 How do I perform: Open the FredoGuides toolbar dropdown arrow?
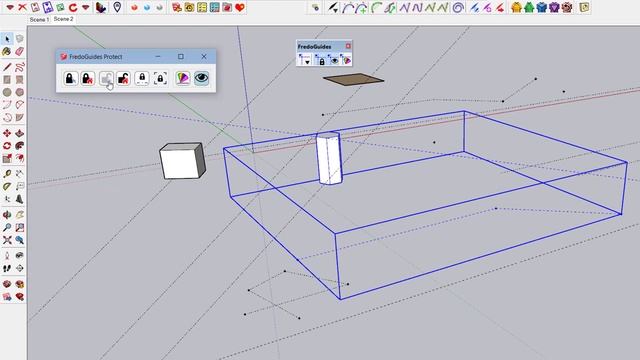coord(304,60)
